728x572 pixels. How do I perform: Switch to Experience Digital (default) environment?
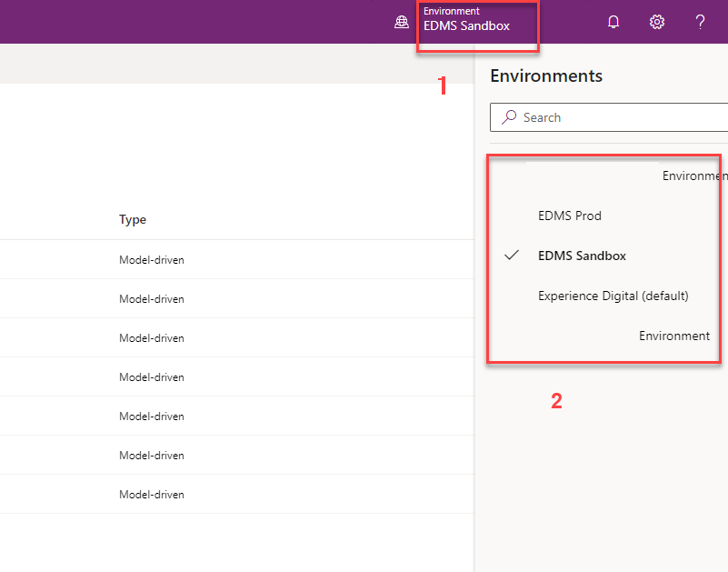(613, 296)
